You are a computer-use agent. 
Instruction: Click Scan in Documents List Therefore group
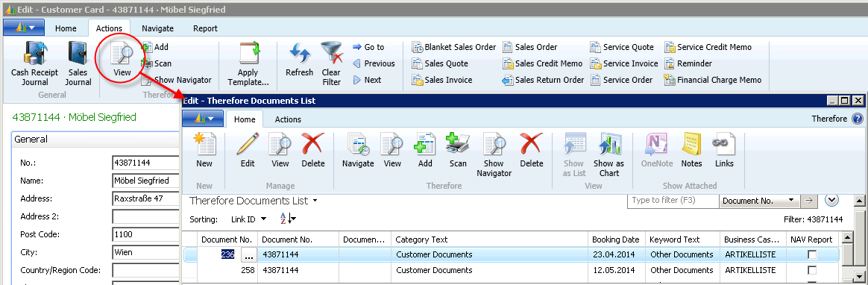[x=458, y=150]
